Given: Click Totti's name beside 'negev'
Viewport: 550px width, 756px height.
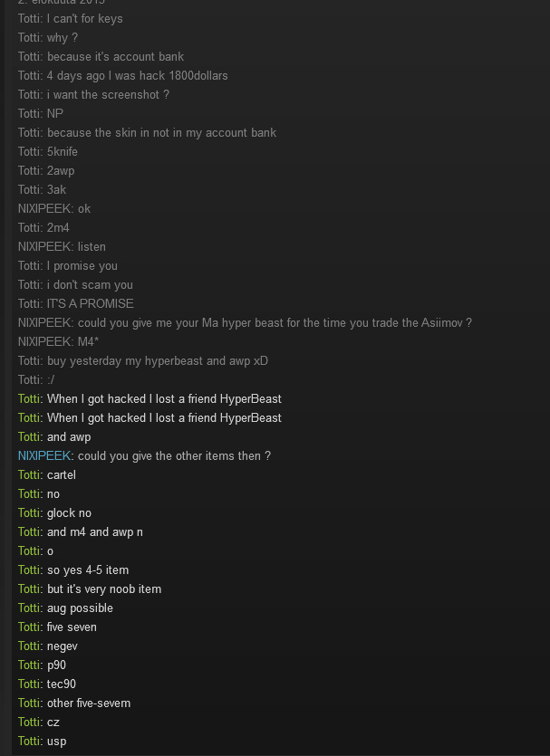Looking at the screenshot, I should [29, 646].
